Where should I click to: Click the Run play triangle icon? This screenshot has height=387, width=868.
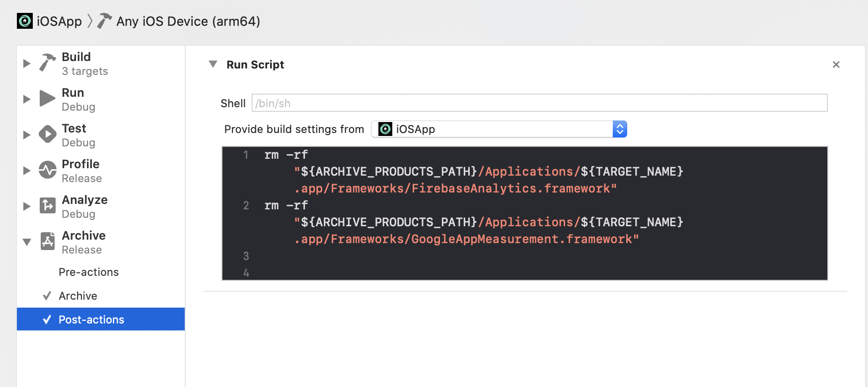pyautogui.click(x=48, y=98)
